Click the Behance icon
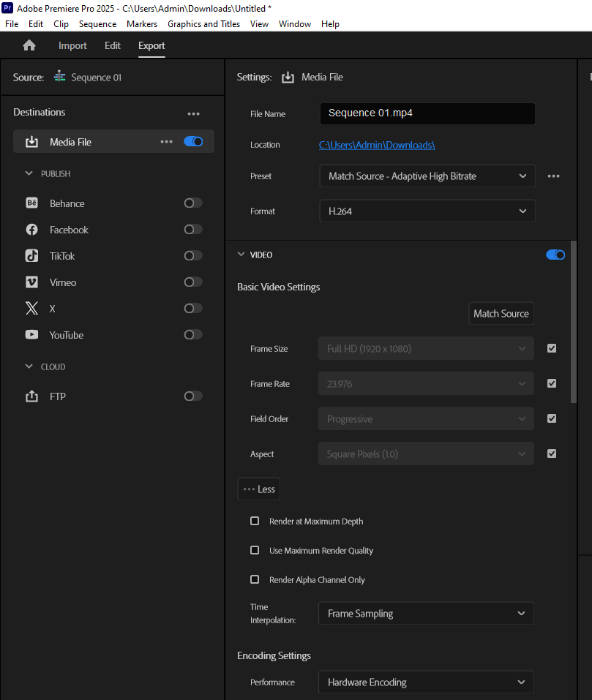 click(x=31, y=203)
